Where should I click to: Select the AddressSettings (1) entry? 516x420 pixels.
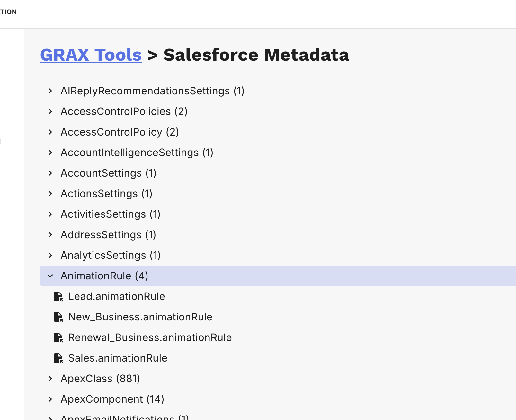(108, 235)
